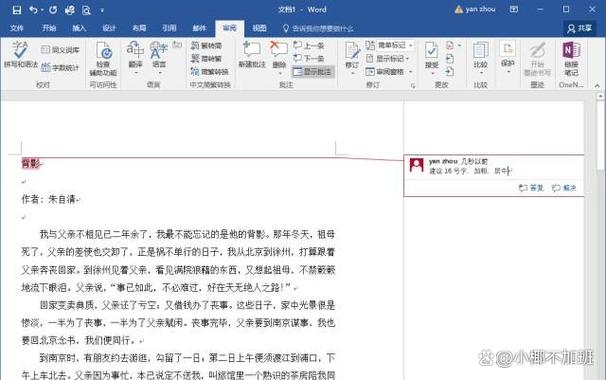
Task: Open 字数统计 word count
Action: [x=60, y=68]
